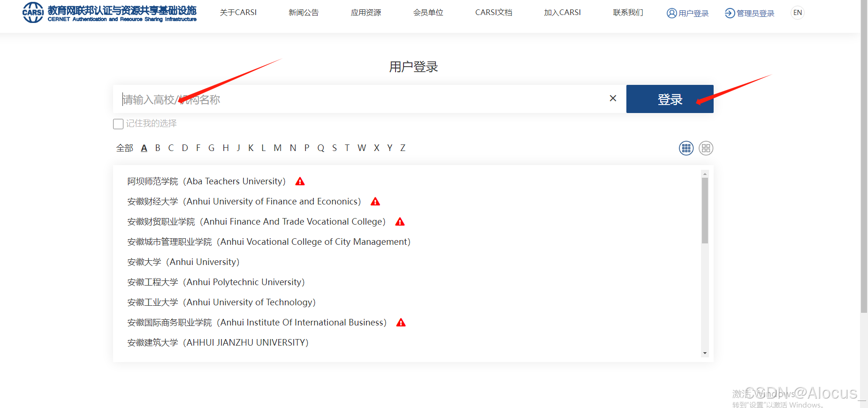This screenshot has width=868, height=408.
Task: Filter institutions by letter B
Action: (158, 148)
